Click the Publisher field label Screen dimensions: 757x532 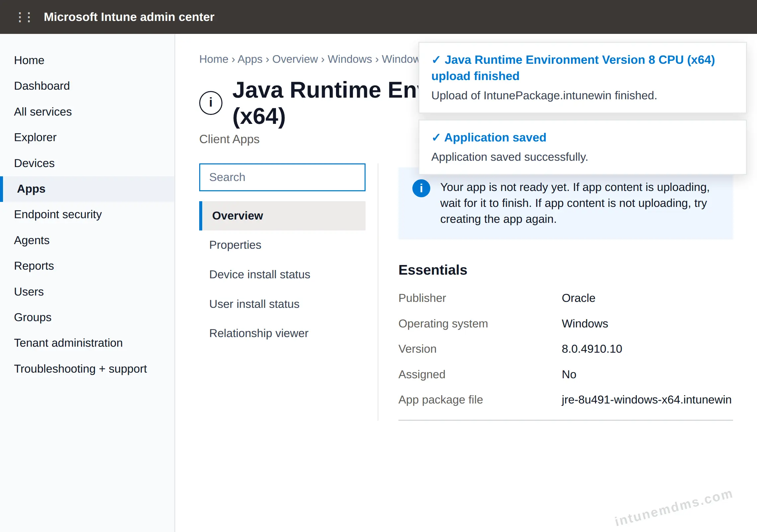[422, 298]
